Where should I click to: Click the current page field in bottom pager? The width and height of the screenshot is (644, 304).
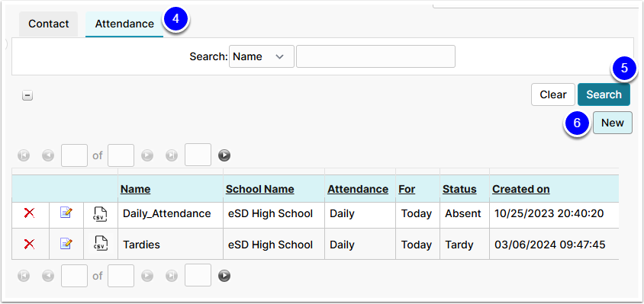[74, 276]
